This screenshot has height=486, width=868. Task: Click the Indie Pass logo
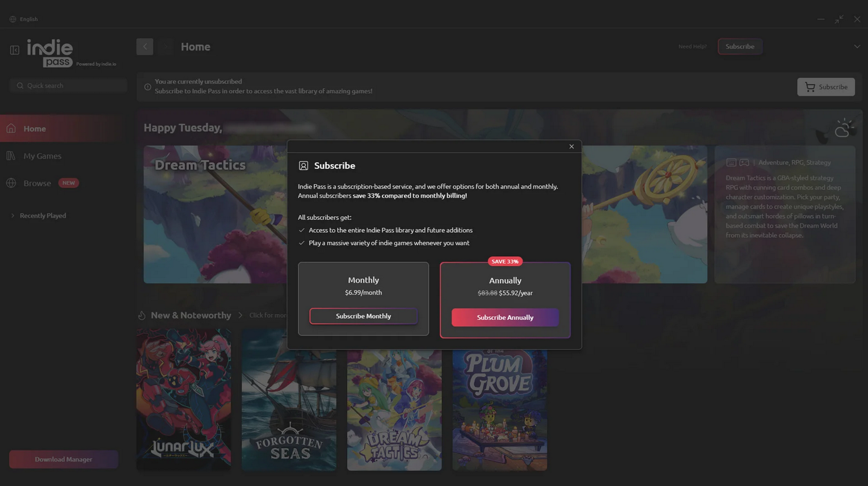point(50,53)
